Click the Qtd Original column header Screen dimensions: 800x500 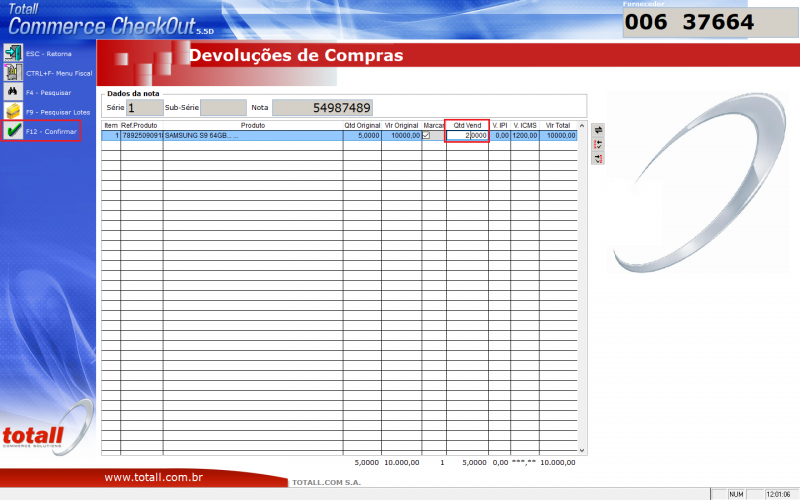pos(363,126)
